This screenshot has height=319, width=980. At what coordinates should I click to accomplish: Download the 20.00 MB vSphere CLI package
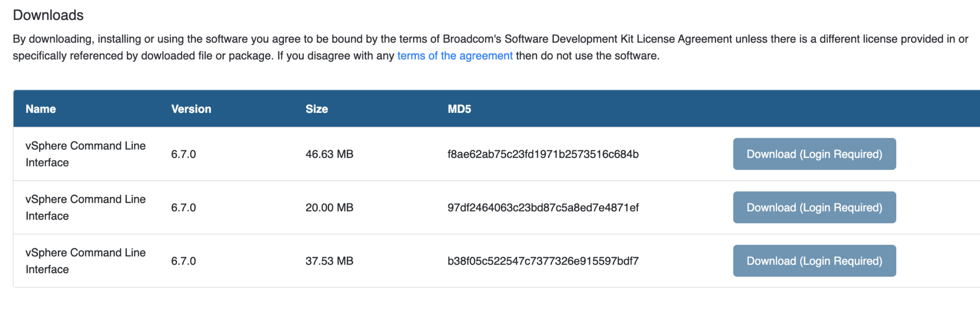(814, 208)
